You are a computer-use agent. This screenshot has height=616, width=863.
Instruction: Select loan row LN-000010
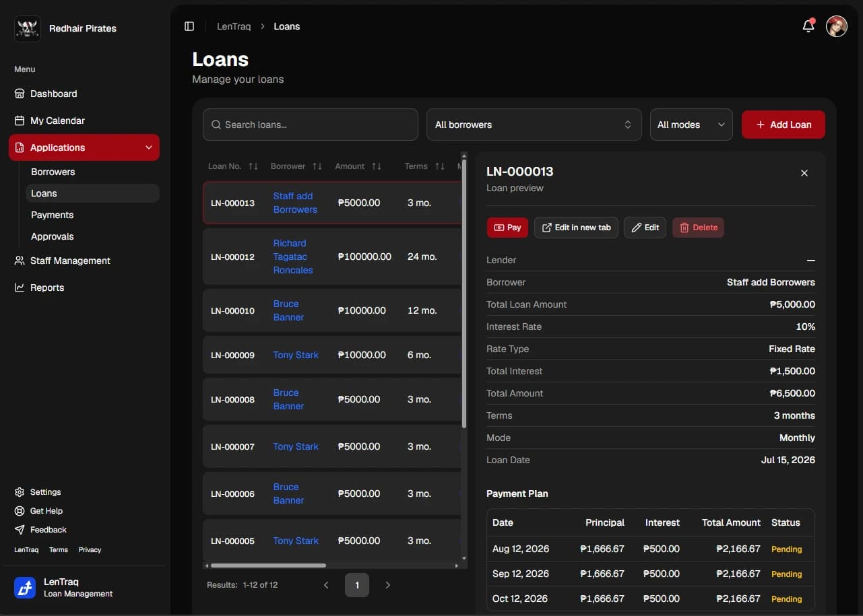click(x=332, y=310)
